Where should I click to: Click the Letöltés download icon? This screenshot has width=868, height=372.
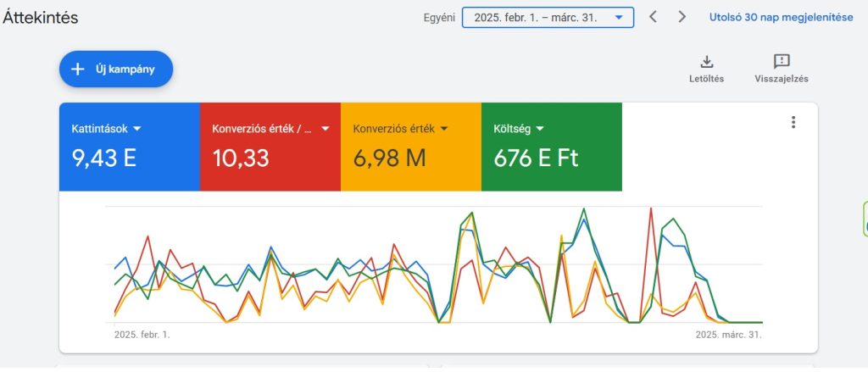tap(706, 61)
